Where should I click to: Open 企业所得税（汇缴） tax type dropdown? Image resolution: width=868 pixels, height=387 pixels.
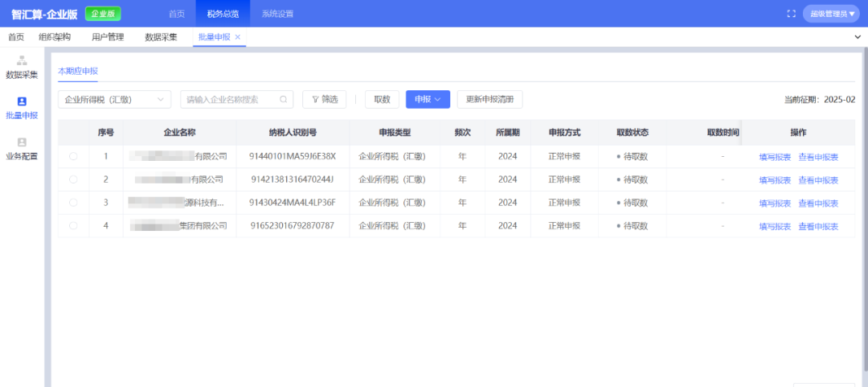coord(115,99)
